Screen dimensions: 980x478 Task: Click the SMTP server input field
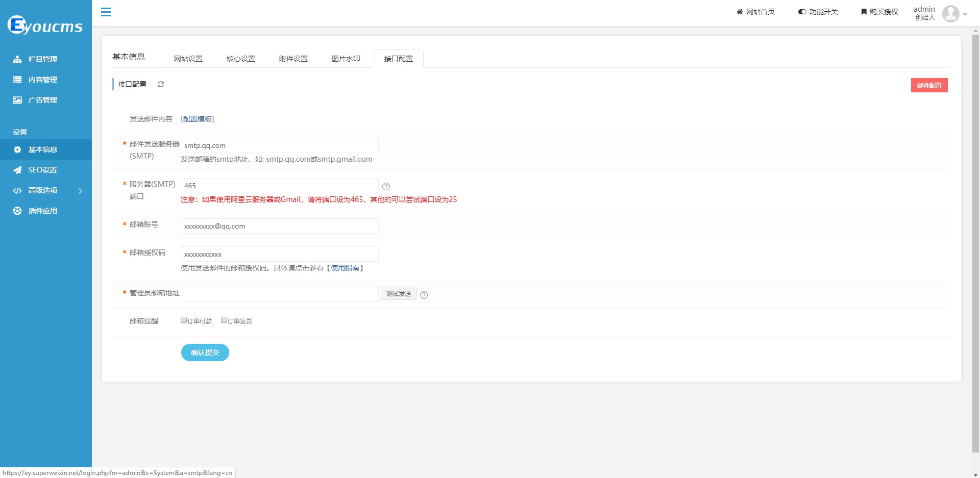[280, 145]
